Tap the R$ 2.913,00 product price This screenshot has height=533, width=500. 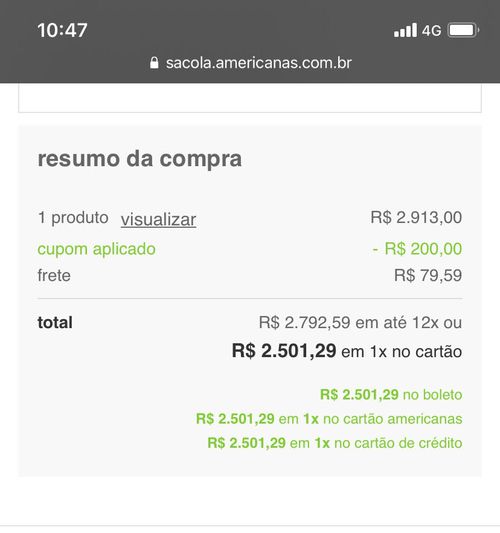click(x=416, y=217)
